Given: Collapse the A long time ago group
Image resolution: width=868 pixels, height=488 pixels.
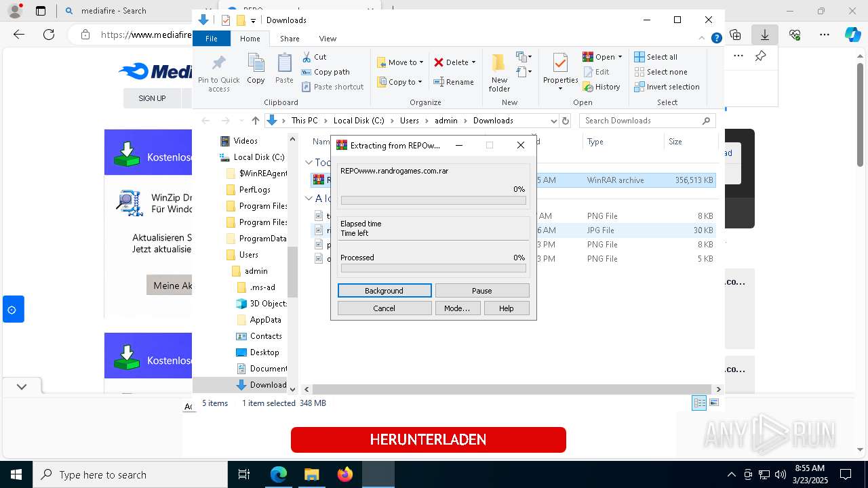Looking at the screenshot, I should click(x=309, y=199).
